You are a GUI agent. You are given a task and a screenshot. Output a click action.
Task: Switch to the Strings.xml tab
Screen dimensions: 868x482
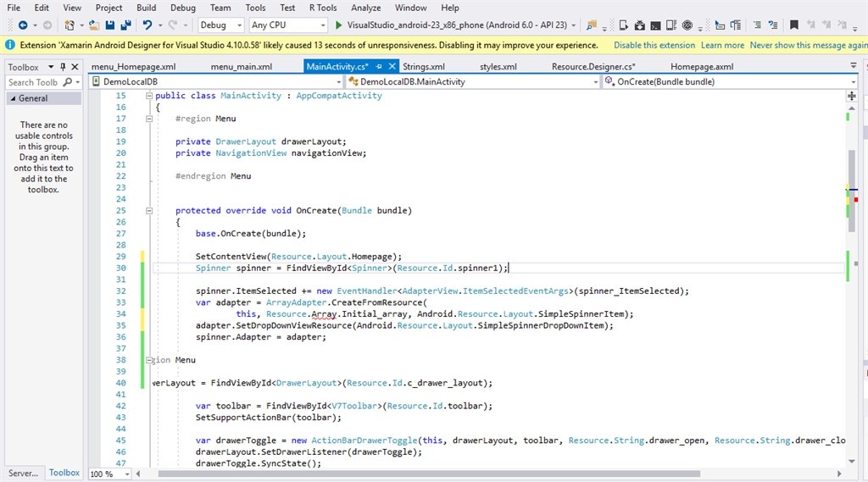pyautogui.click(x=424, y=66)
